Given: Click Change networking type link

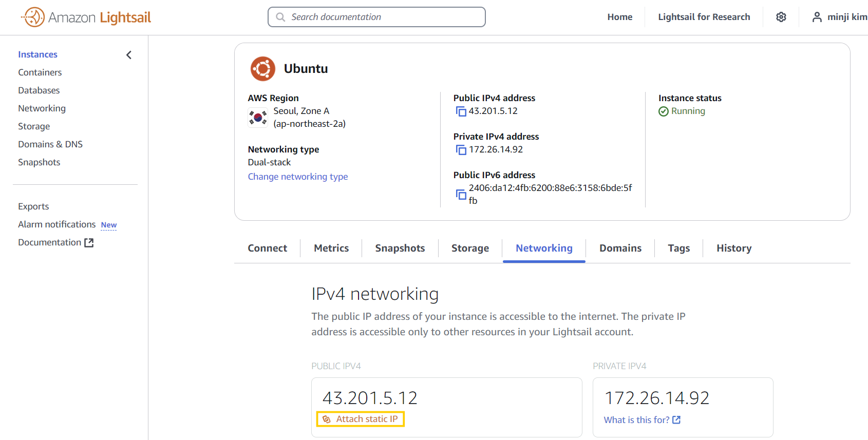Looking at the screenshot, I should coord(298,177).
